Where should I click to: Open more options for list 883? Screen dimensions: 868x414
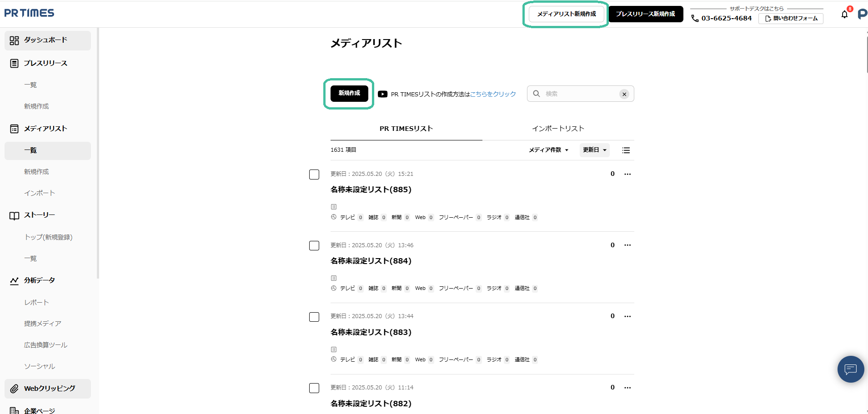point(627,316)
